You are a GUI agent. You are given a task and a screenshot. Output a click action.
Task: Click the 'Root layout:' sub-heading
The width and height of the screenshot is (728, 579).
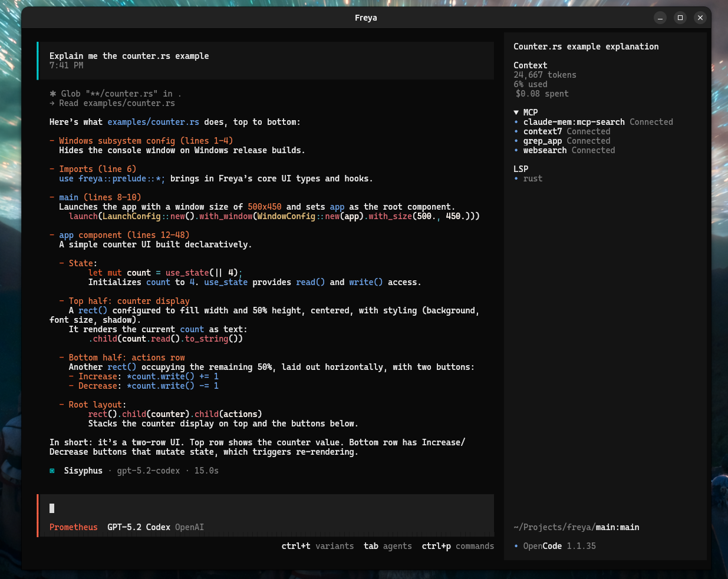click(x=97, y=405)
